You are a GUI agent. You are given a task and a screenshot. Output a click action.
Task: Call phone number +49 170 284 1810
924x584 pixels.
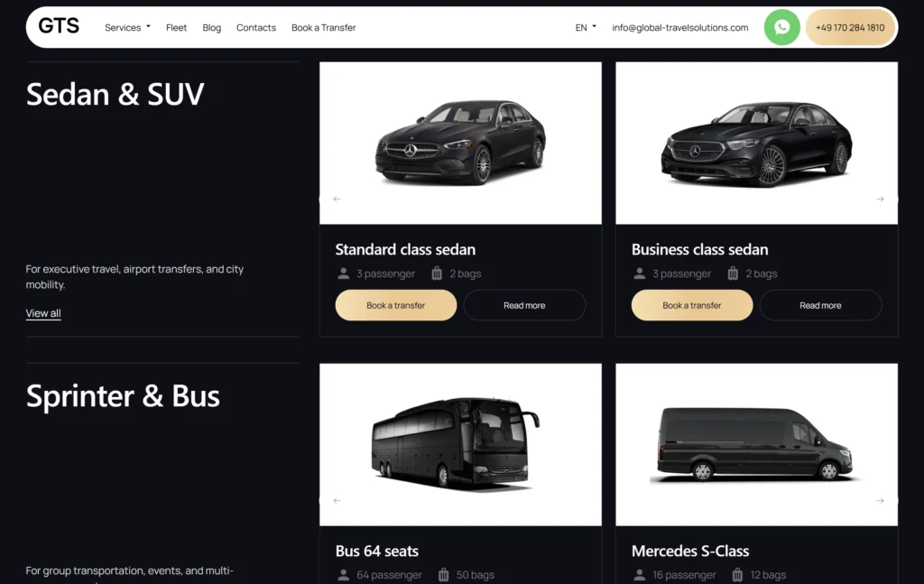click(x=850, y=28)
